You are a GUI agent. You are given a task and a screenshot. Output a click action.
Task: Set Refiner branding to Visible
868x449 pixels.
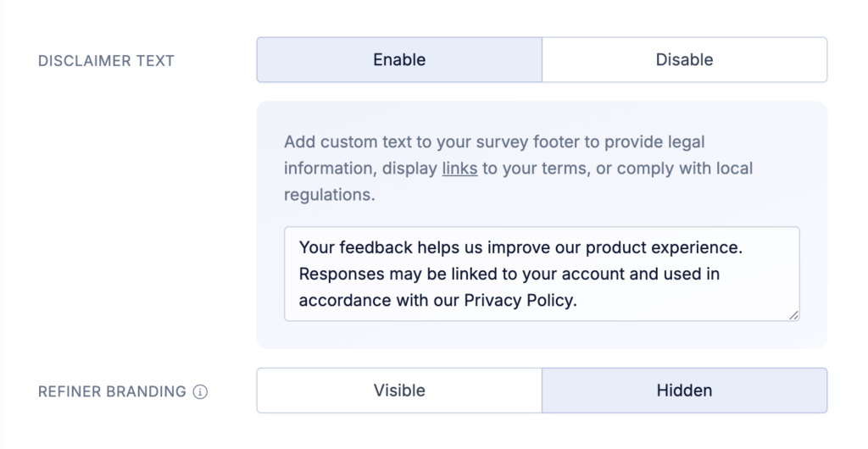click(x=399, y=391)
